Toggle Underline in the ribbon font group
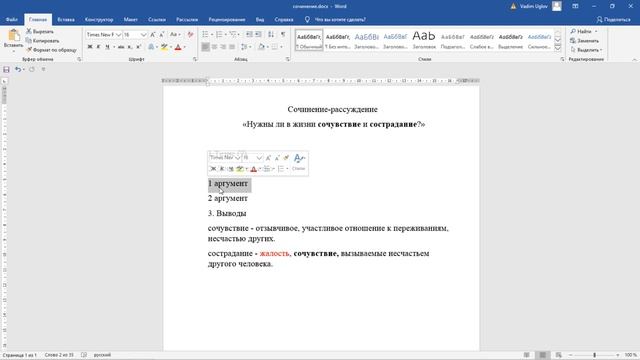 click(107, 47)
